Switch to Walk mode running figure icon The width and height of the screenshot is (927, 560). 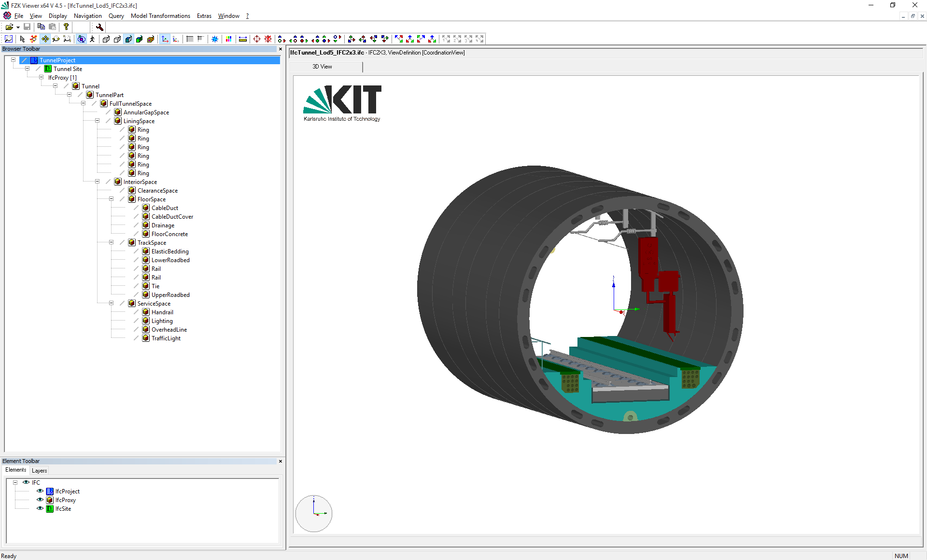tap(92, 39)
